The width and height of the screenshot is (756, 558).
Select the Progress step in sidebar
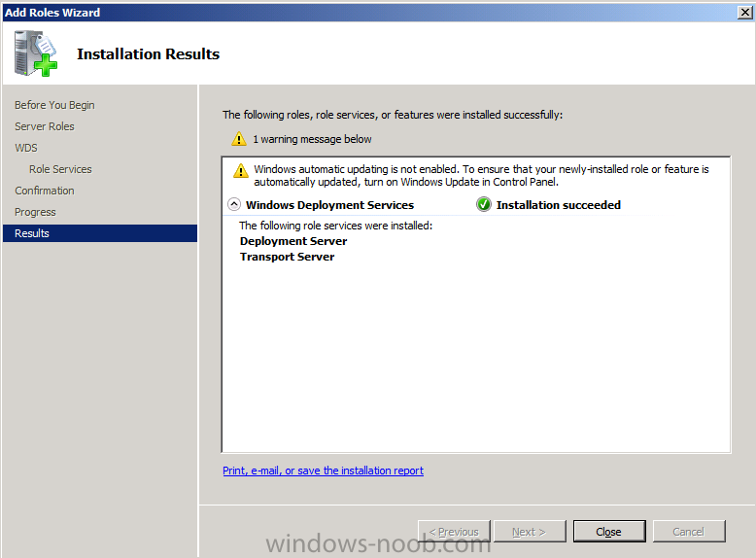35,212
